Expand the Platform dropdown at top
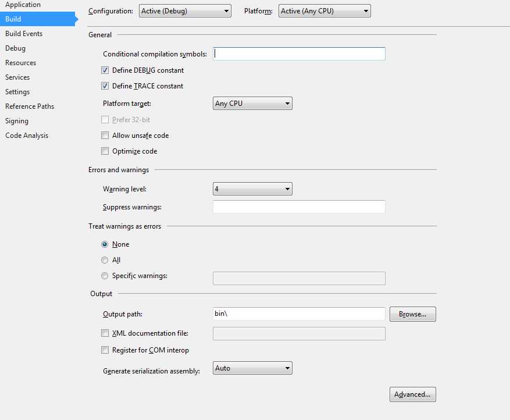Image resolution: width=510 pixels, height=420 pixels. [x=324, y=10]
